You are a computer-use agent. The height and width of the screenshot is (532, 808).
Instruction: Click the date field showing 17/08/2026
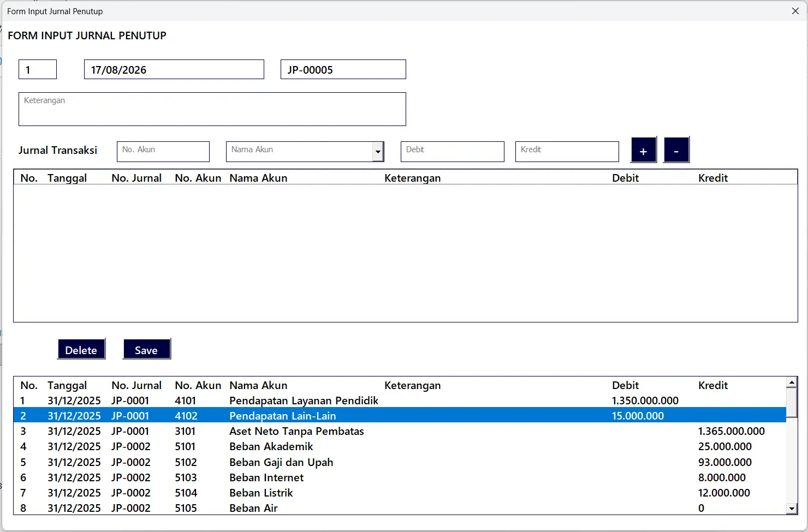click(174, 69)
